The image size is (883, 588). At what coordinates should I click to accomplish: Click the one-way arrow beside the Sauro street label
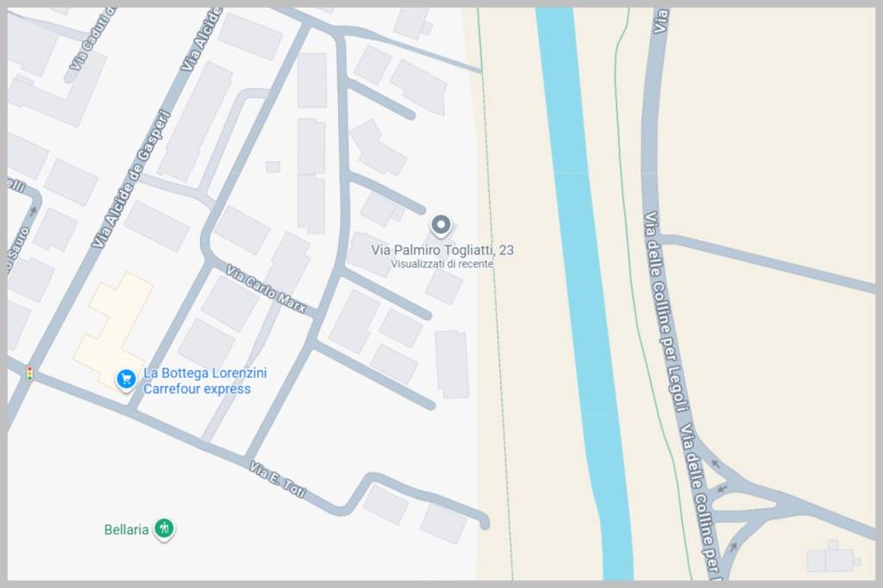coord(34,209)
